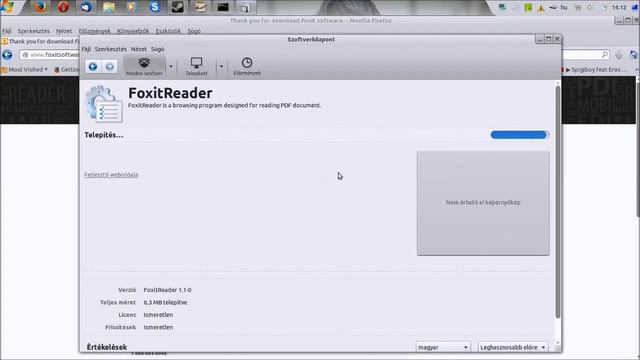Click the unavailable screenshot placeholder
The width and height of the screenshot is (640, 360).
483,203
